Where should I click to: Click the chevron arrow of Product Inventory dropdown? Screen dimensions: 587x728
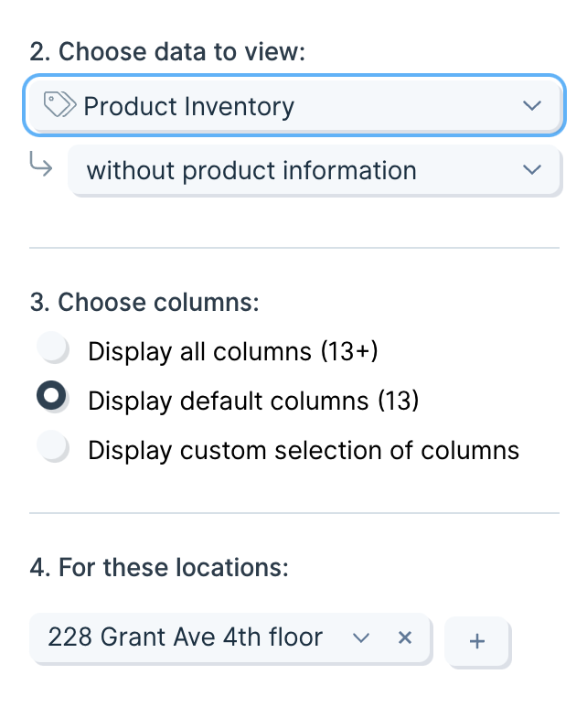point(532,105)
